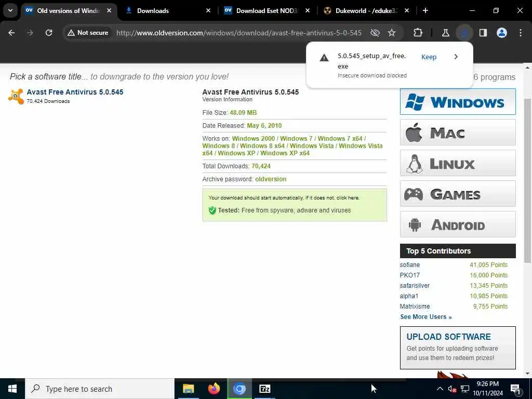Click the green tested shield icon
Screen dimensions: 532x399
click(x=212, y=210)
